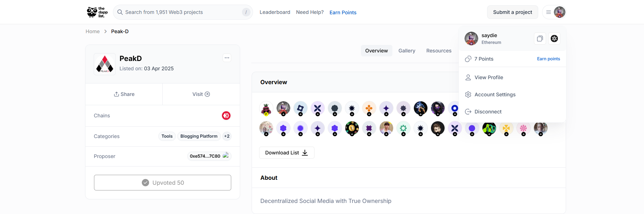Click the pink flower avatar
Viewport: 644px width, 214px height.
[524, 128]
